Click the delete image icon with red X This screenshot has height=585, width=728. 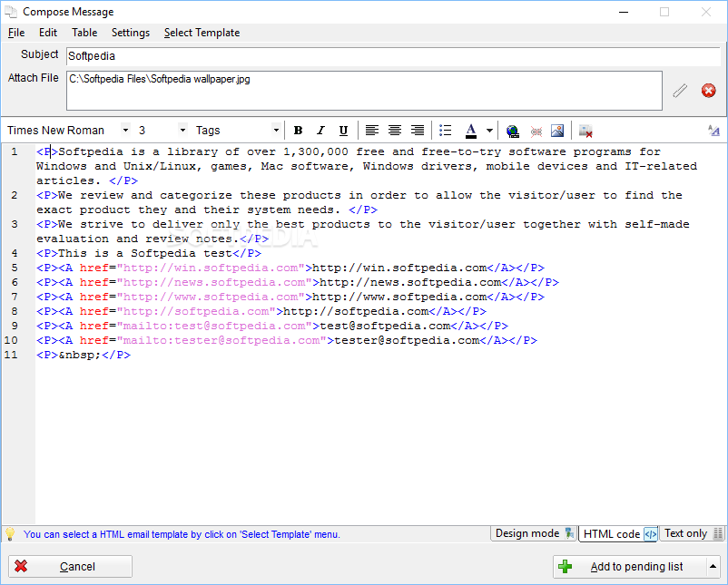click(585, 131)
